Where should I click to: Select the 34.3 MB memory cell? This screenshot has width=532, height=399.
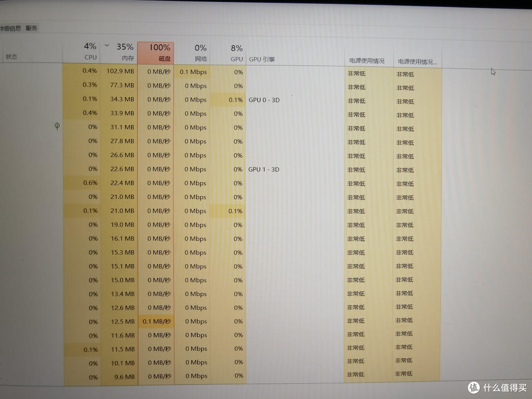click(119, 99)
